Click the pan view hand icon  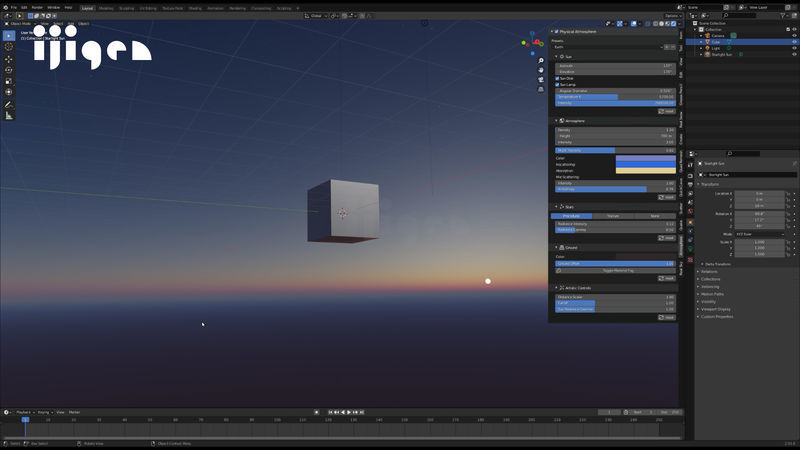pyautogui.click(x=541, y=70)
